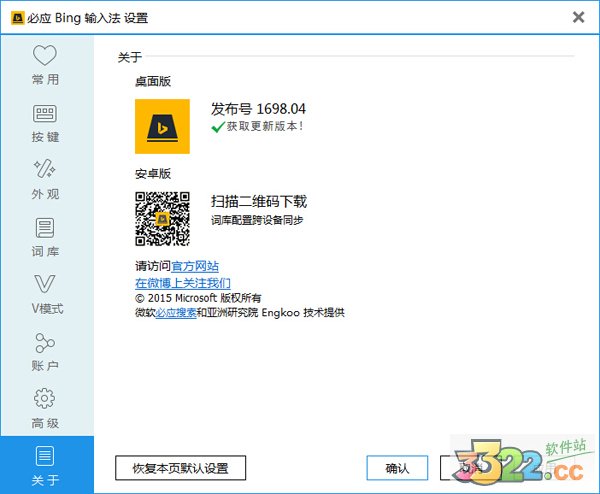600x494 pixels.
Task: Click the 发布号 1698.04 version text
Action: click(x=258, y=109)
